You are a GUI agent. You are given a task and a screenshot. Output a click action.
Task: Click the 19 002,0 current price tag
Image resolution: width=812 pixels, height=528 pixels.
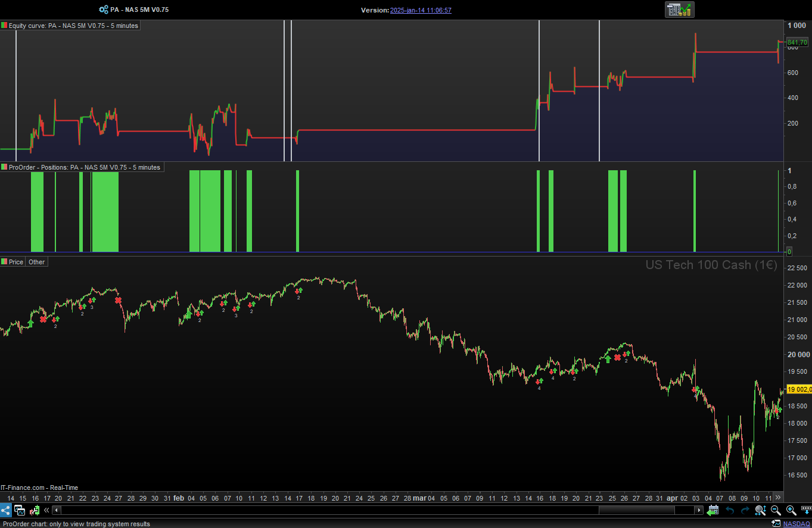pos(799,389)
